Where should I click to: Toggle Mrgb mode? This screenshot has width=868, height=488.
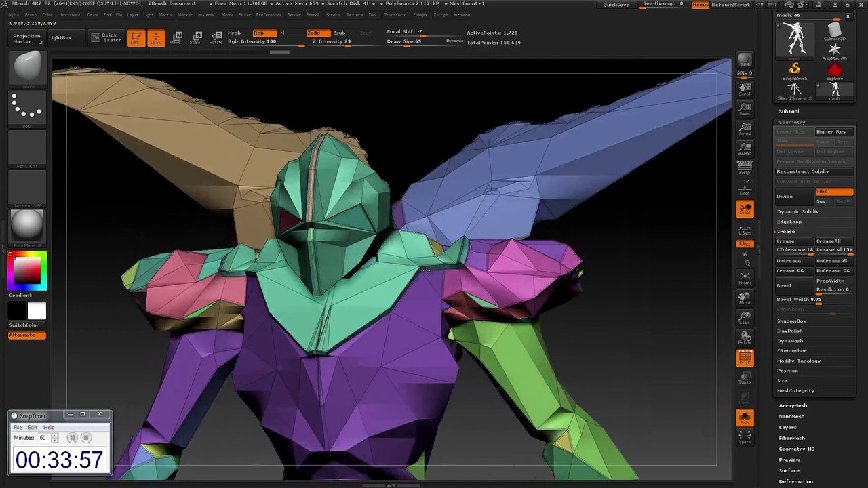[x=235, y=33]
